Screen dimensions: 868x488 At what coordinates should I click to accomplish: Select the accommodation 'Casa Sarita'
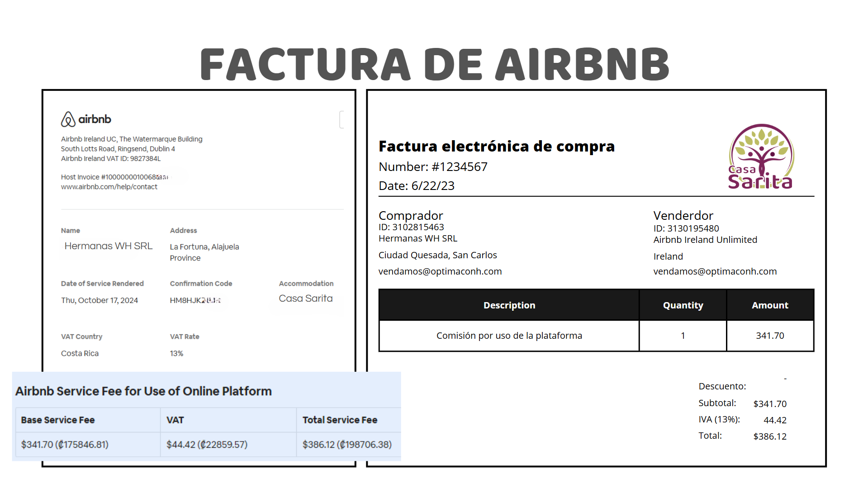(306, 298)
